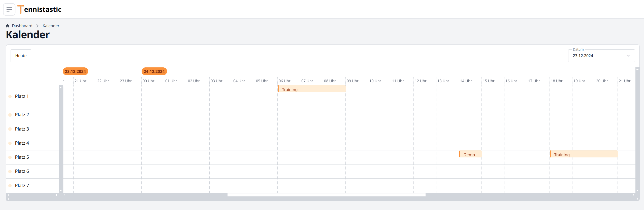Select the 23.12.2024 date badge
644x210 pixels.
point(75,71)
